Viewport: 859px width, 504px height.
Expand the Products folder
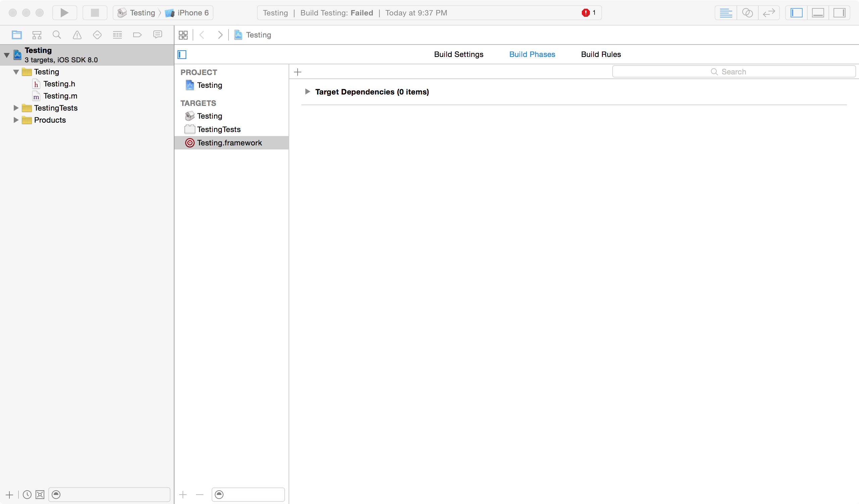16,120
